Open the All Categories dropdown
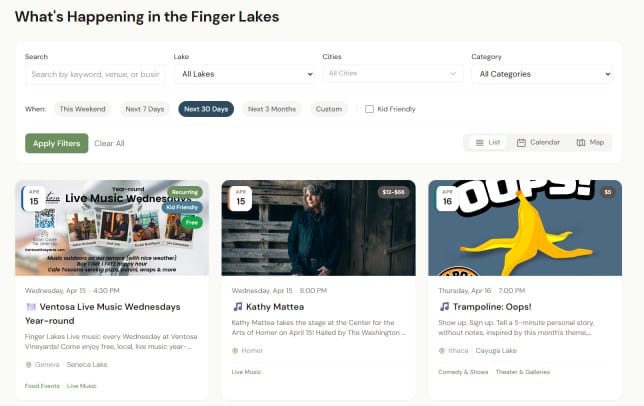This screenshot has height=406, width=644. pos(542,74)
